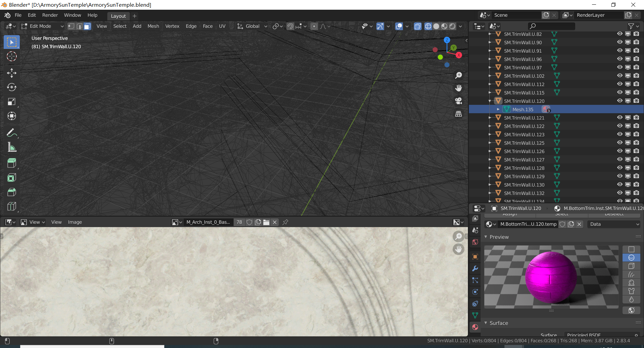Select the Rotate tool in the toolbar
The width and height of the screenshot is (644, 348).
click(x=12, y=87)
